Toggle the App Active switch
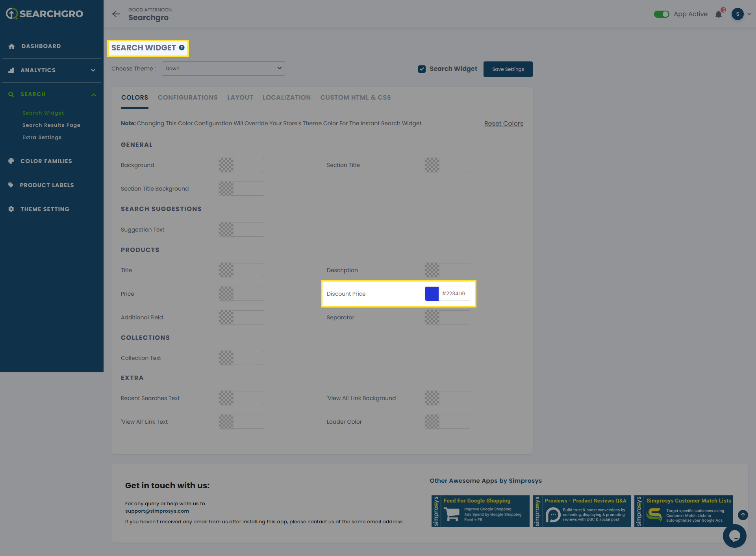Screen dimensions: 756x556 coord(661,14)
